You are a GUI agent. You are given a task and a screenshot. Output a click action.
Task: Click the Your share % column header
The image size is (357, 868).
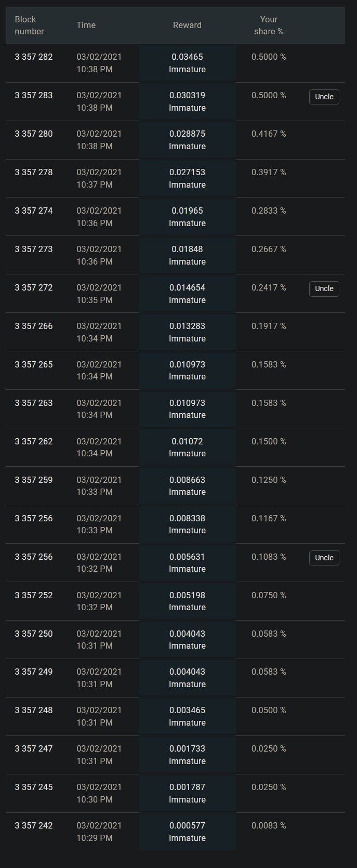pyautogui.click(x=269, y=25)
